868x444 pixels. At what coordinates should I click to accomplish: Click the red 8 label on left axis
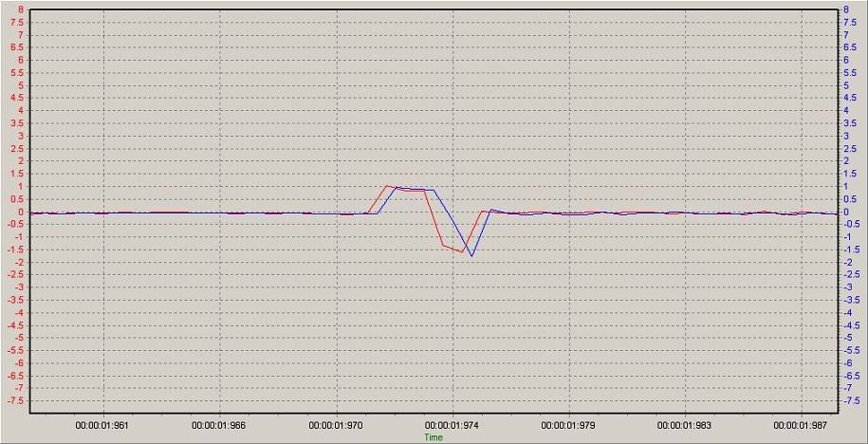point(20,9)
